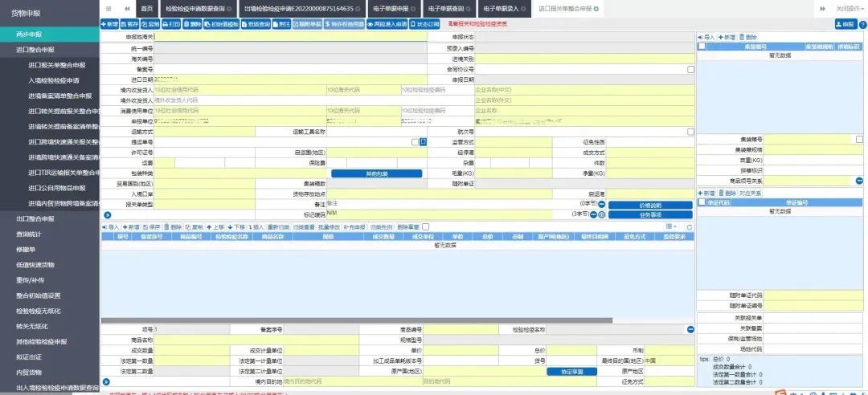Collapse 进口整合申报 in the sidebar

click(50, 49)
